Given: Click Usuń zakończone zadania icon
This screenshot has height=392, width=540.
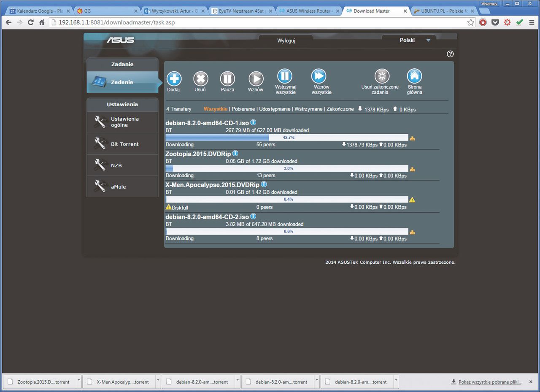Looking at the screenshot, I should (382, 76).
